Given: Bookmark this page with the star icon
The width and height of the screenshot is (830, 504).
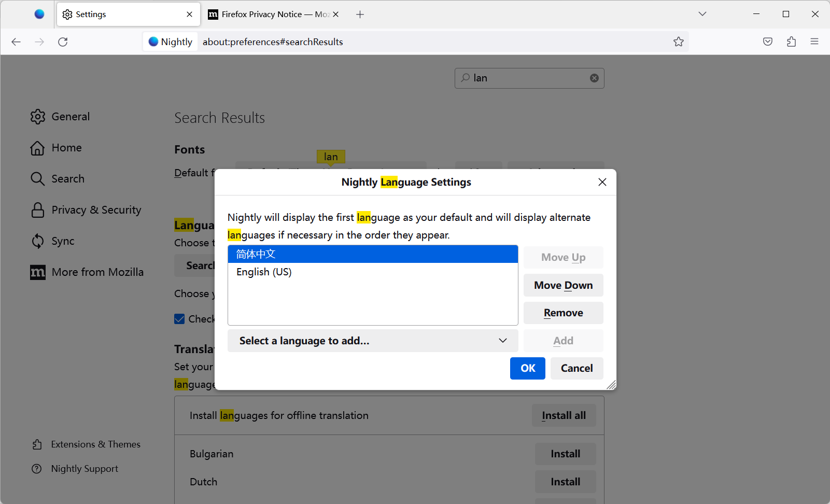Looking at the screenshot, I should (679, 42).
